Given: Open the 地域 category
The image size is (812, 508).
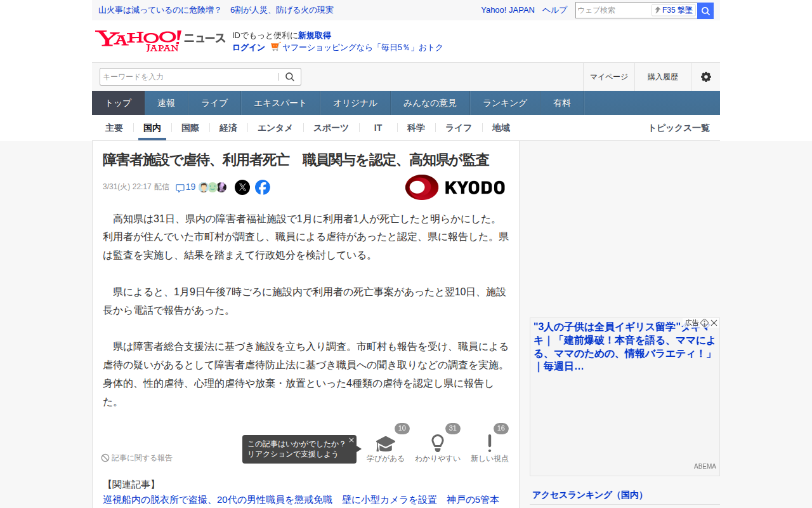Looking at the screenshot, I should click(501, 128).
